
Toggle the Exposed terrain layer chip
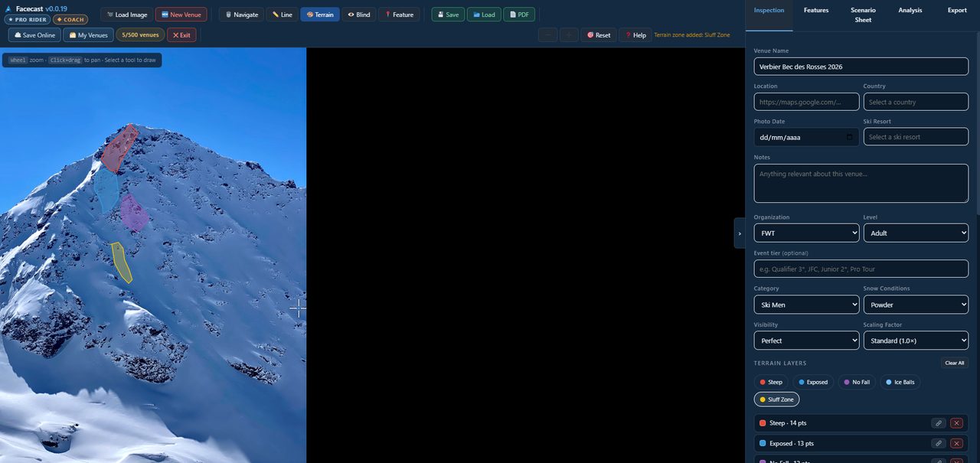click(813, 382)
